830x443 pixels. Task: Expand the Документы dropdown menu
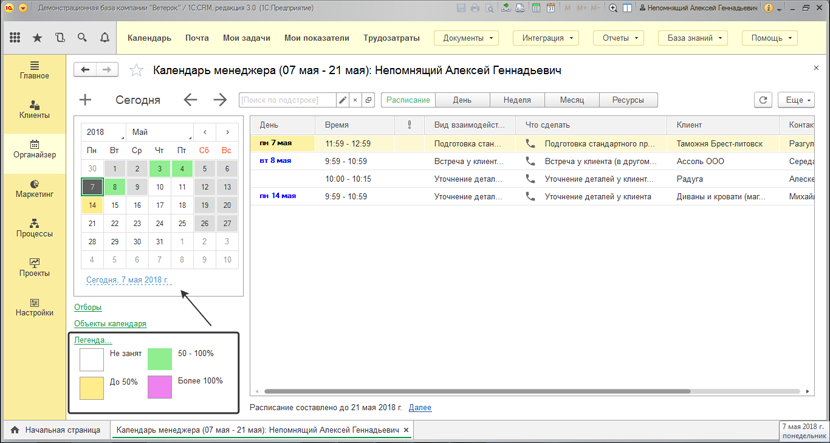pos(466,39)
